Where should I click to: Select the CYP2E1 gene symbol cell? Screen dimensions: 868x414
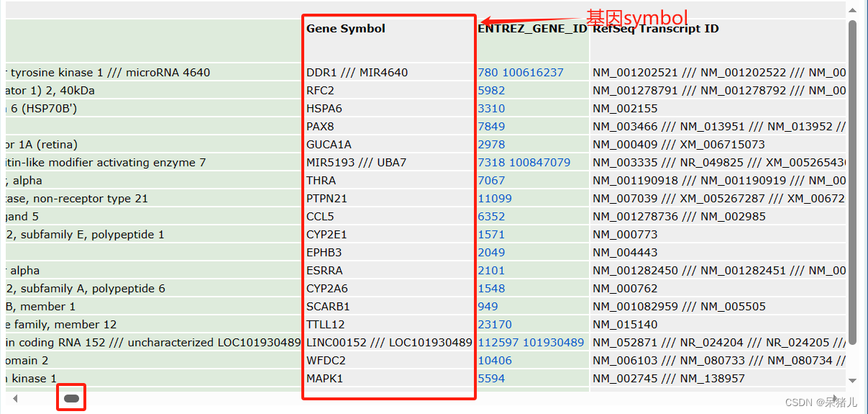pos(328,235)
